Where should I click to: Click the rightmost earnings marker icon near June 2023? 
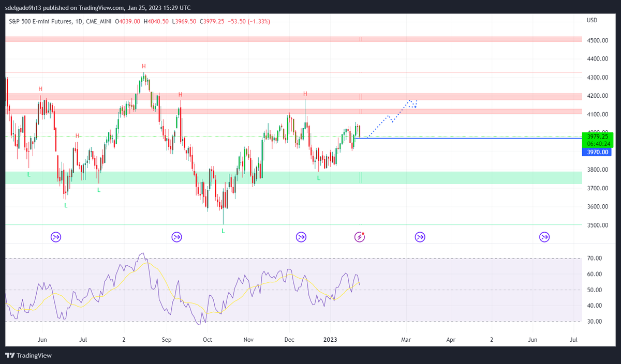click(544, 237)
